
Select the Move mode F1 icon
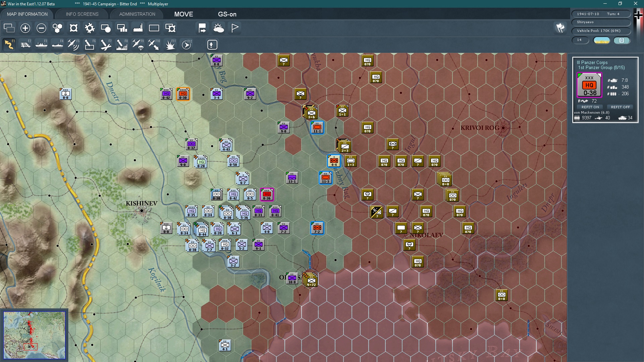click(x=9, y=45)
